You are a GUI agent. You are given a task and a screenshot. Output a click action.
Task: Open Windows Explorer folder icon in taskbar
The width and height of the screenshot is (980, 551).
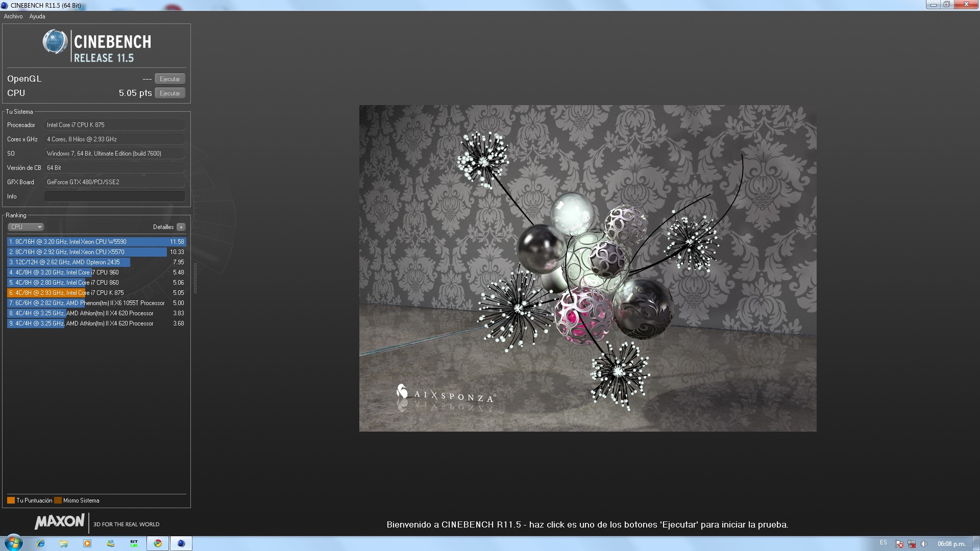click(64, 543)
